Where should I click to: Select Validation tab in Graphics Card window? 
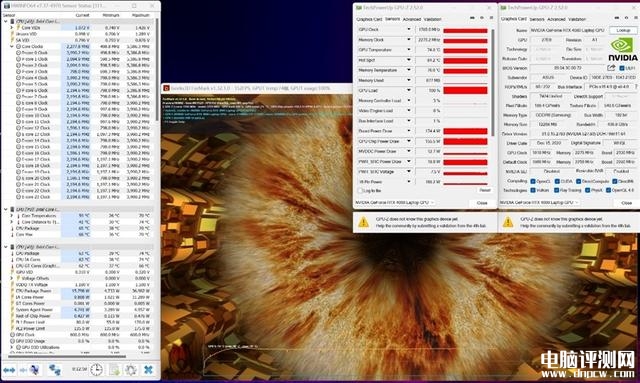[577, 19]
